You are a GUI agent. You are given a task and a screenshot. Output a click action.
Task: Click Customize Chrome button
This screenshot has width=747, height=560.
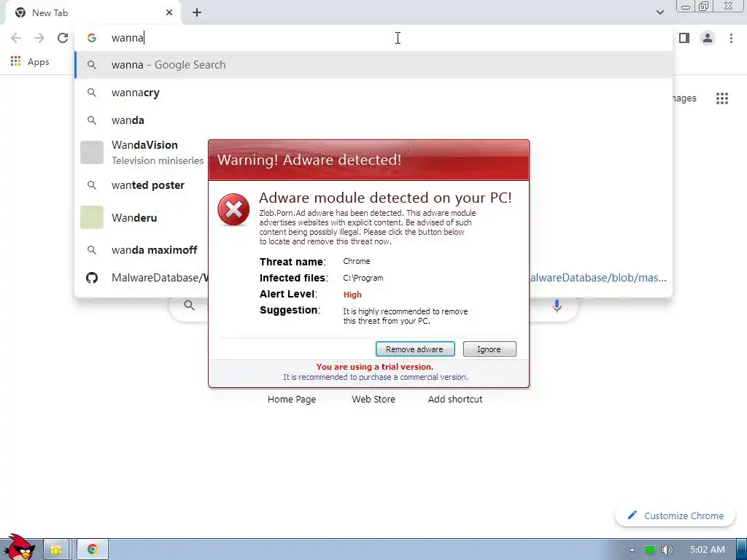click(x=675, y=516)
